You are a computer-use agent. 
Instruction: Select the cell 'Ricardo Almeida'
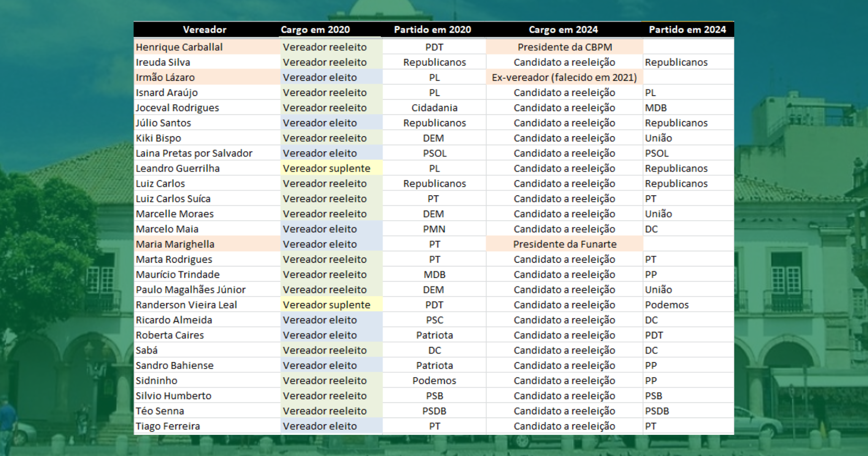(207, 320)
